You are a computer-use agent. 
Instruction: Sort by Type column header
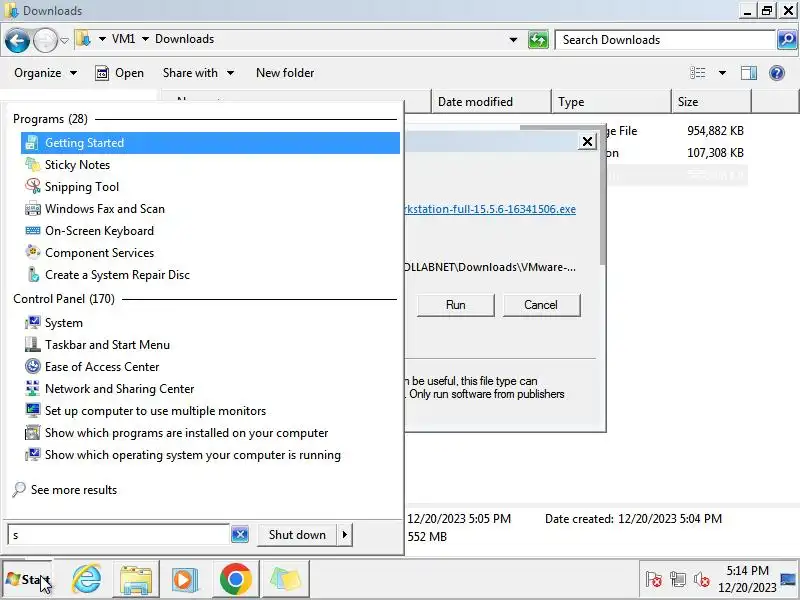[x=611, y=102]
